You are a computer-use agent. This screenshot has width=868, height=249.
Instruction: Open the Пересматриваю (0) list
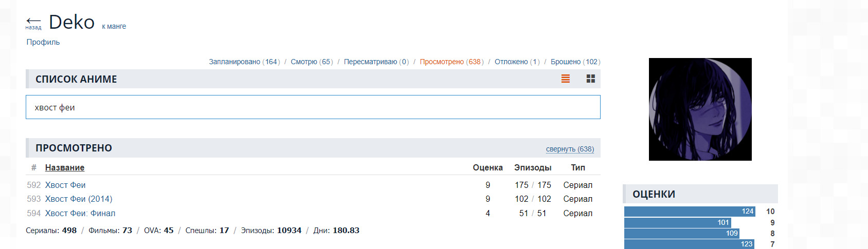click(376, 62)
